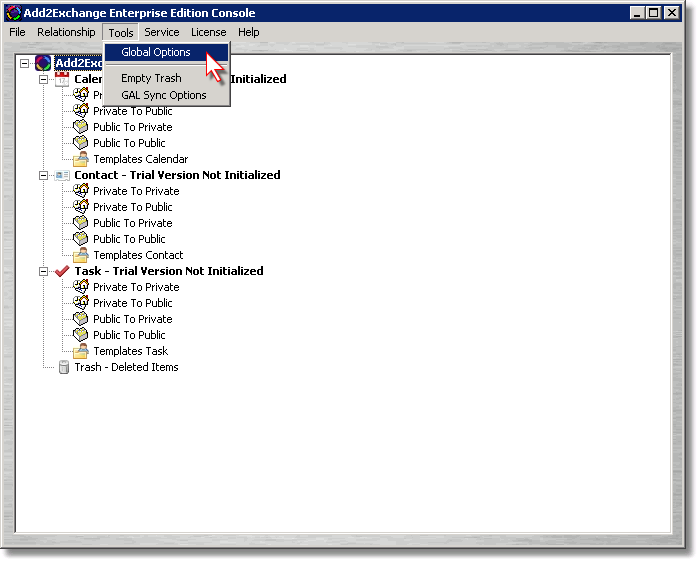Maximize the Add2Exchange console window
Image resolution: width=698 pixels, height=561 pixels.
click(653, 13)
